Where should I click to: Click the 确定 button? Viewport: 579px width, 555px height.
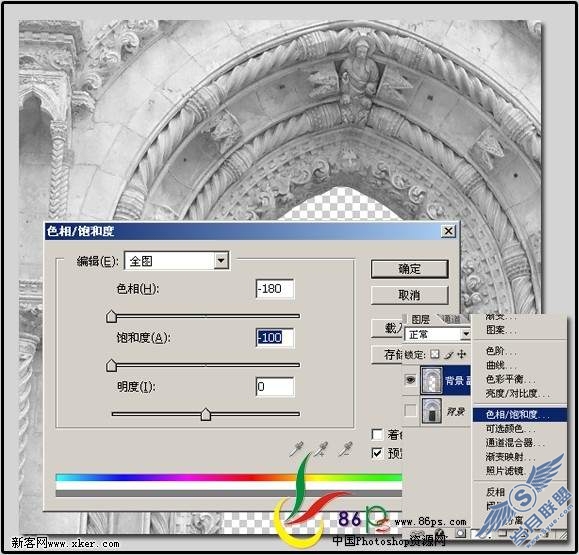409,269
